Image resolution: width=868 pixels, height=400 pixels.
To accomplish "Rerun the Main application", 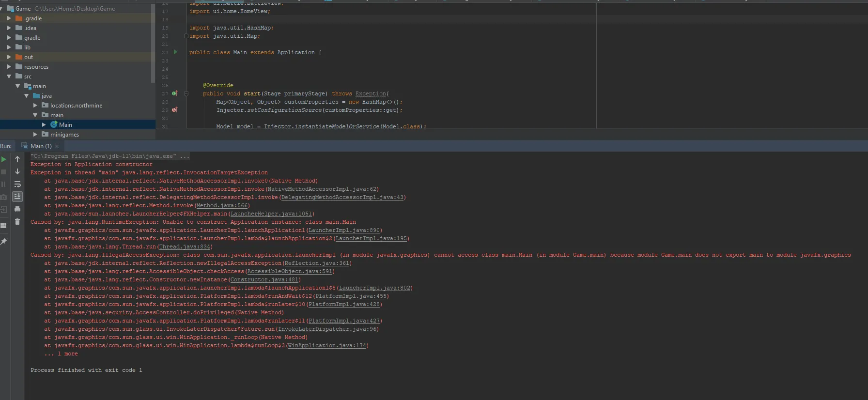I will tap(3, 159).
